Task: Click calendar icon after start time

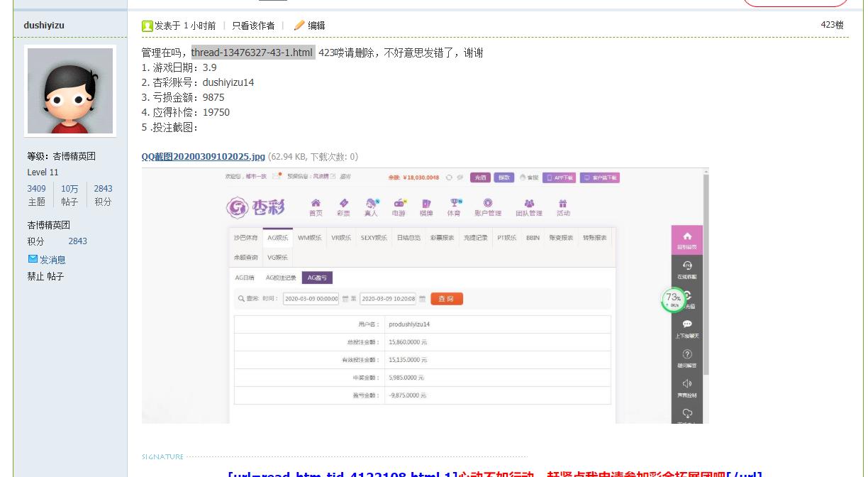Action: click(x=345, y=299)
